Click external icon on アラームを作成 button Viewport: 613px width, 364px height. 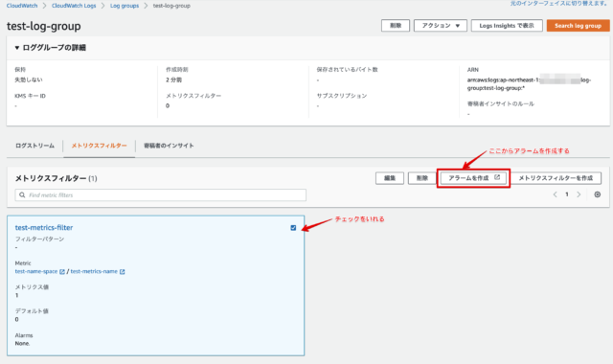(x=497, y=177)
